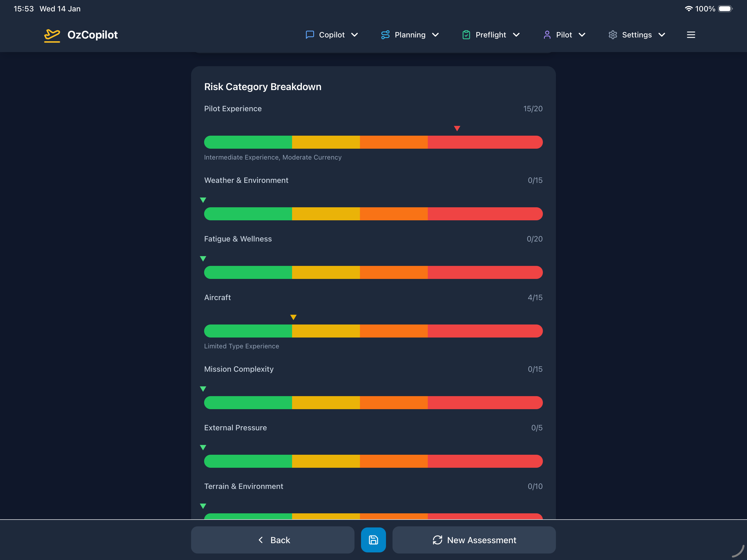Click the Pilot Experience risk marker triangle
The width and height of the screenshot is (747, 560).
coord(458,128)
